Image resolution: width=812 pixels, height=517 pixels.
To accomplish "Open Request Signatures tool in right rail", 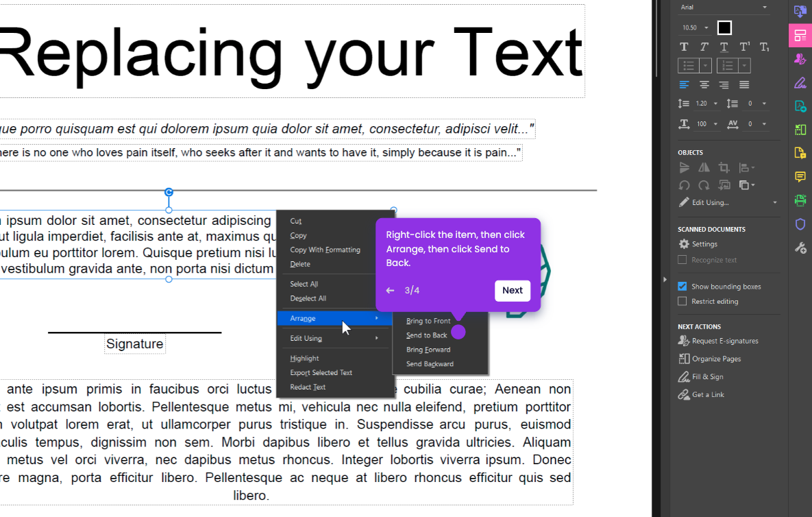I will click(800, 58).
